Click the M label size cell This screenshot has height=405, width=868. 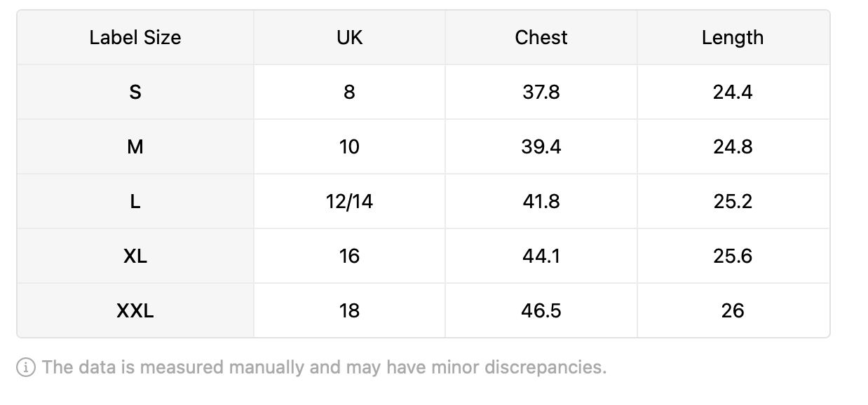click(x=135, y=146)
